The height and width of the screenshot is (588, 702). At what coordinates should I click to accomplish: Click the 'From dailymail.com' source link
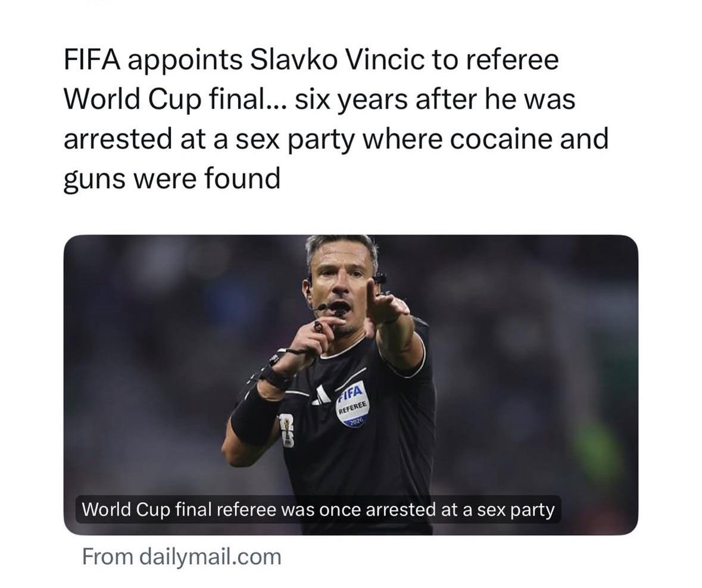(x=182, y=557)
